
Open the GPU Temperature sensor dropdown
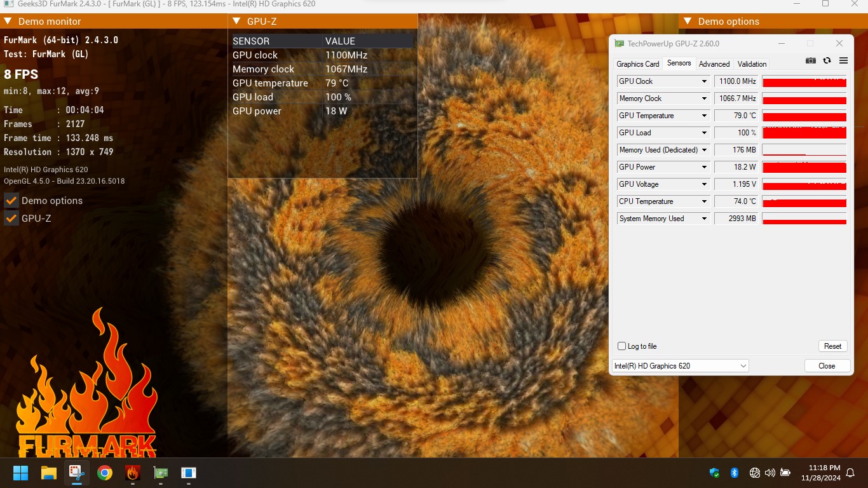704,116
